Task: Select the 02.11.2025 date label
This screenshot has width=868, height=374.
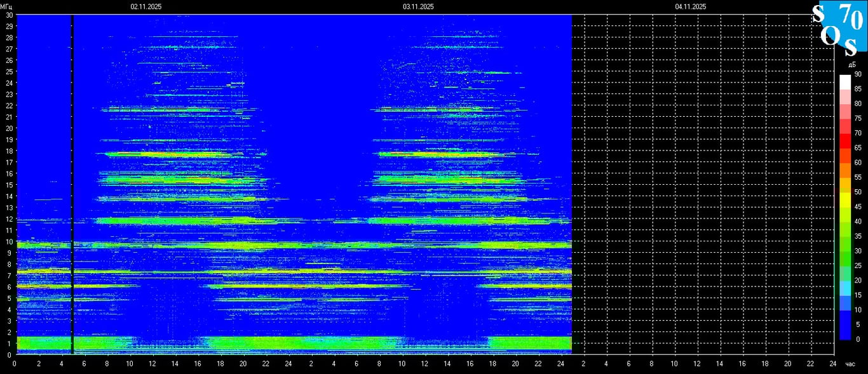Action: [146, 6]
